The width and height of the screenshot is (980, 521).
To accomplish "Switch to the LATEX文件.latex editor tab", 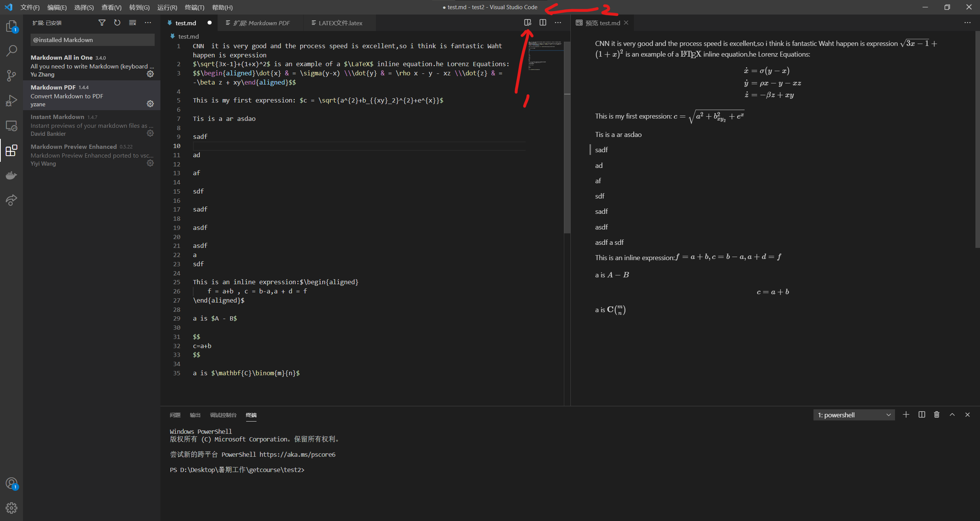I will point(340,23).
